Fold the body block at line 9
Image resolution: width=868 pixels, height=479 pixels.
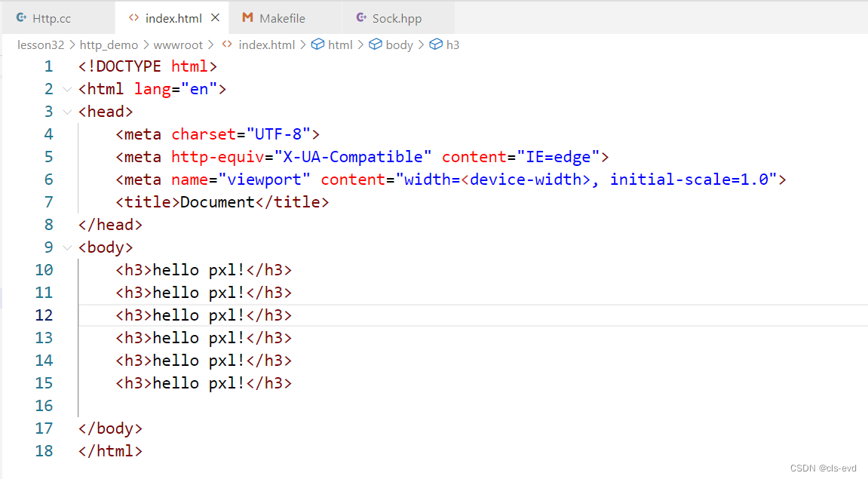[x=68, y=247]
